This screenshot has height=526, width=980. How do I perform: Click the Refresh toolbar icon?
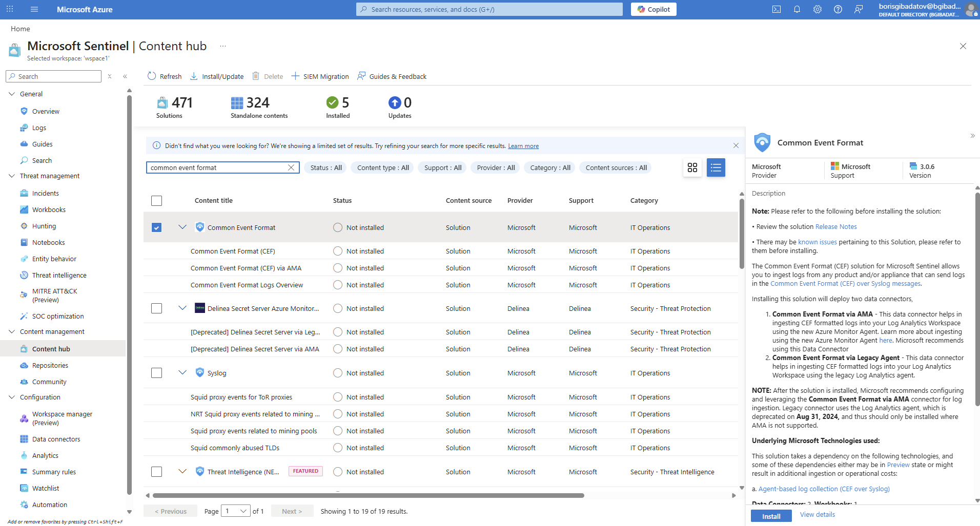point(152,76)
